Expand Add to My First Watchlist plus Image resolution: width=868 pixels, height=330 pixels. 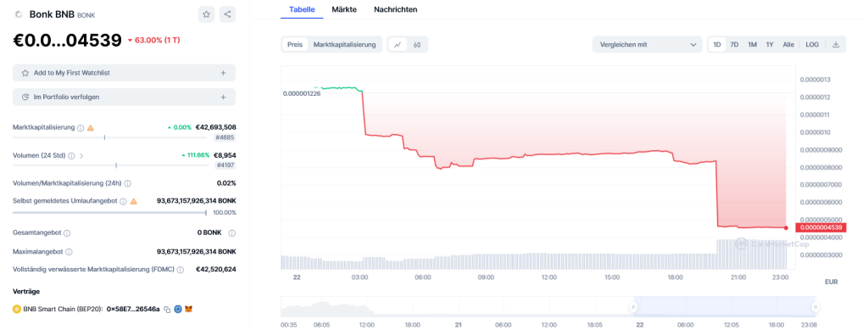[223, 73]
